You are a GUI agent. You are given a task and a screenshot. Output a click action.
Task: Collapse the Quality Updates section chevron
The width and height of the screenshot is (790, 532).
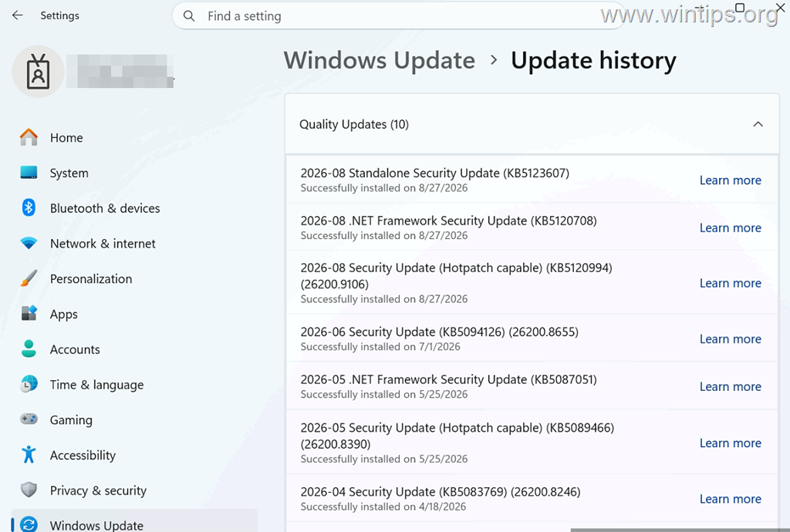click(758, 124)
